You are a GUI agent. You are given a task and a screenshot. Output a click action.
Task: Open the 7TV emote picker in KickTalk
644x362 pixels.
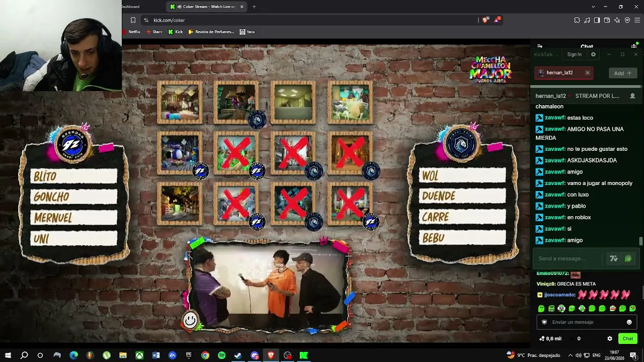pos(614,258)
